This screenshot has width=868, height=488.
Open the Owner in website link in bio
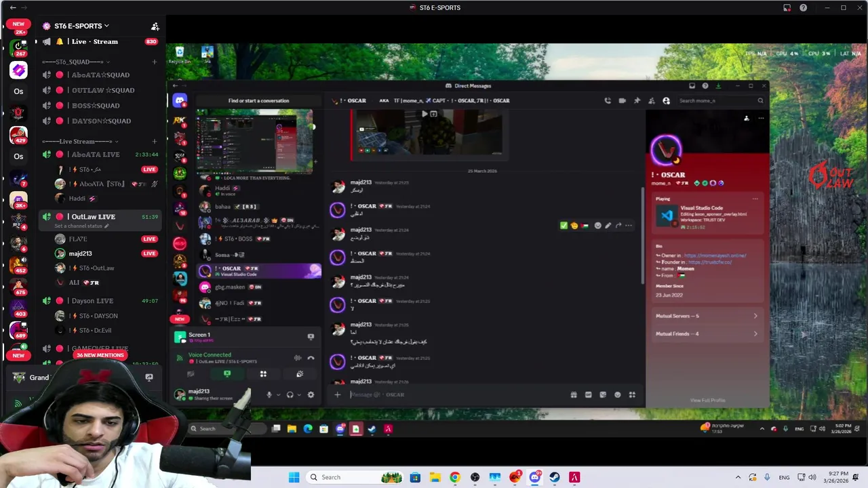(x=715, y=256)
